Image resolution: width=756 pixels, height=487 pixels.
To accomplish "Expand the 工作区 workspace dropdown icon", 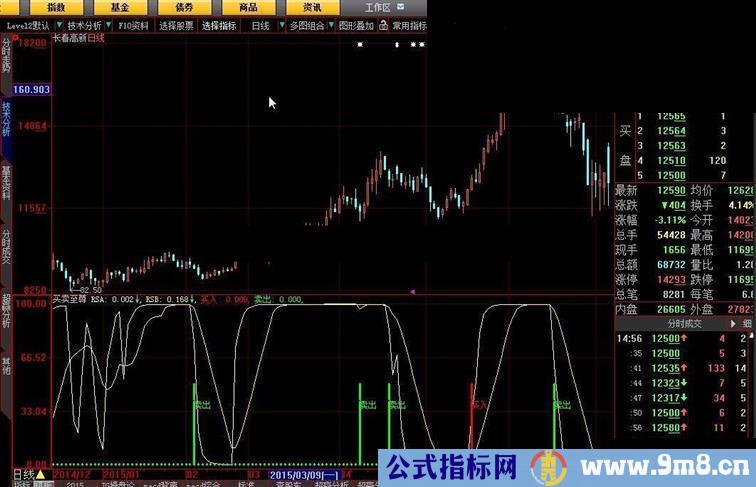I will [400, 7].
